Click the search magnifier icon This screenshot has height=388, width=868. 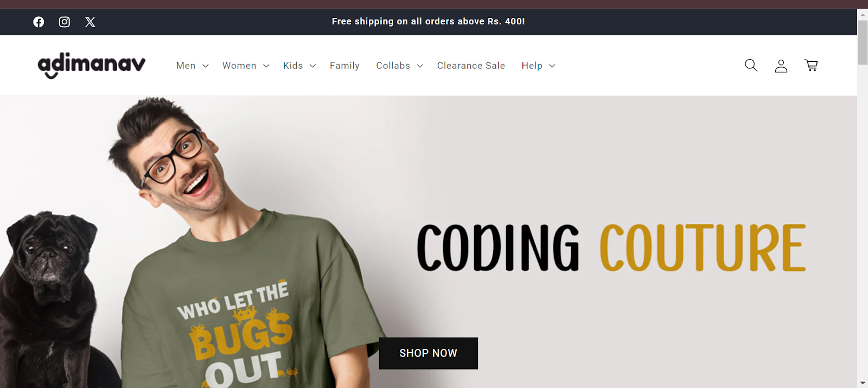point(751,66)
